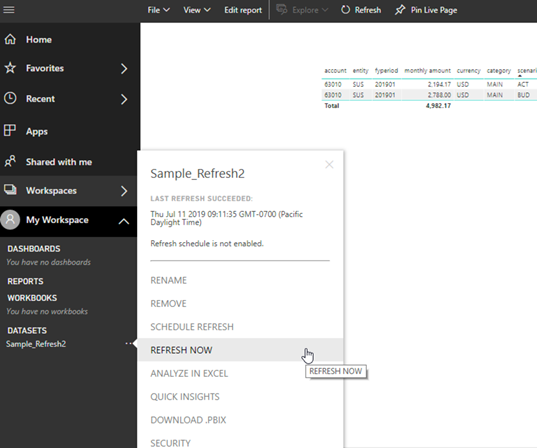Open the View dropdown menu

click(197, 10)
